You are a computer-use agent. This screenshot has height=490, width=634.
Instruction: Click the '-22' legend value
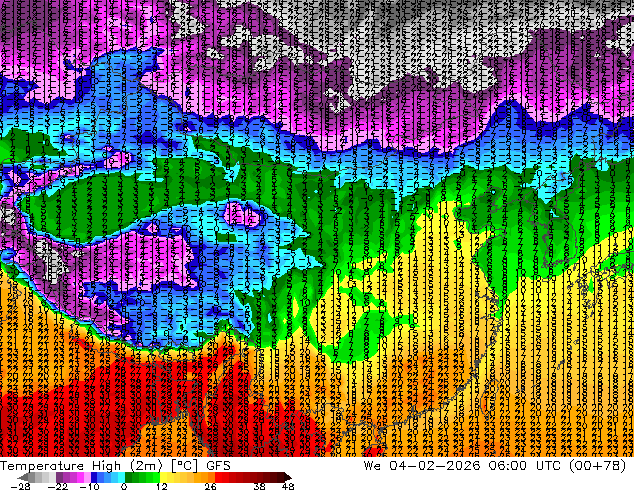[58, 486]
